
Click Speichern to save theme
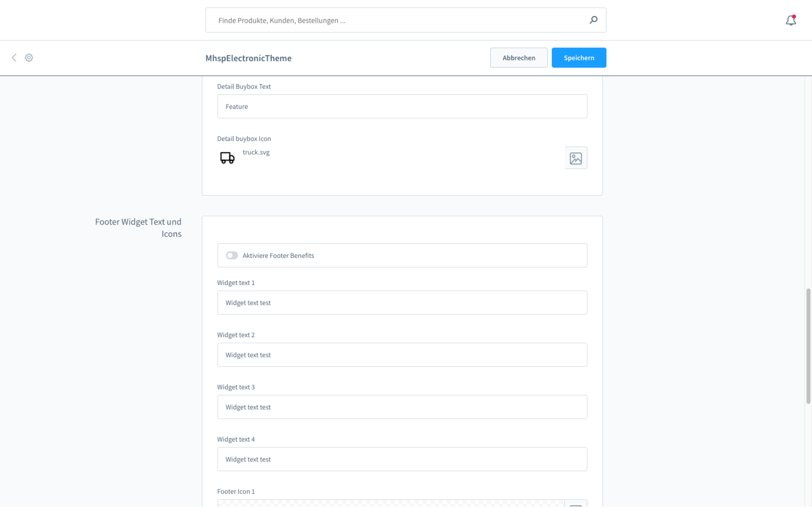click(579, 58)
